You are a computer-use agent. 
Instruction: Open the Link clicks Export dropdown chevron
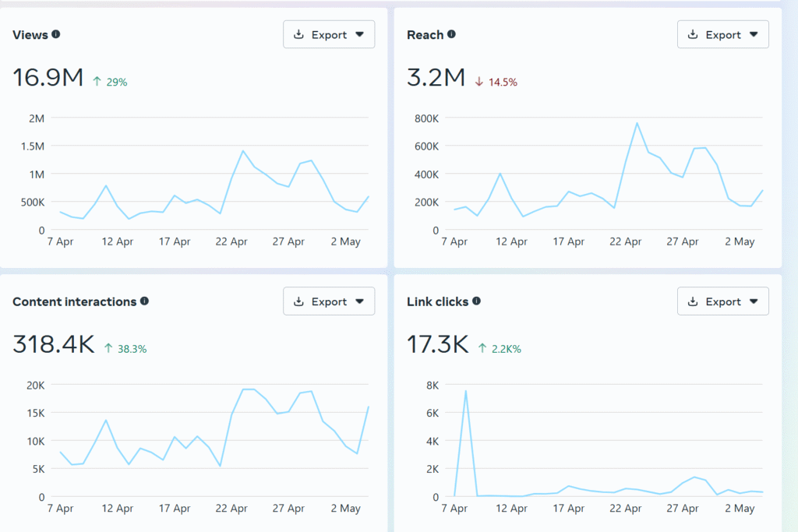coord(754,301)
